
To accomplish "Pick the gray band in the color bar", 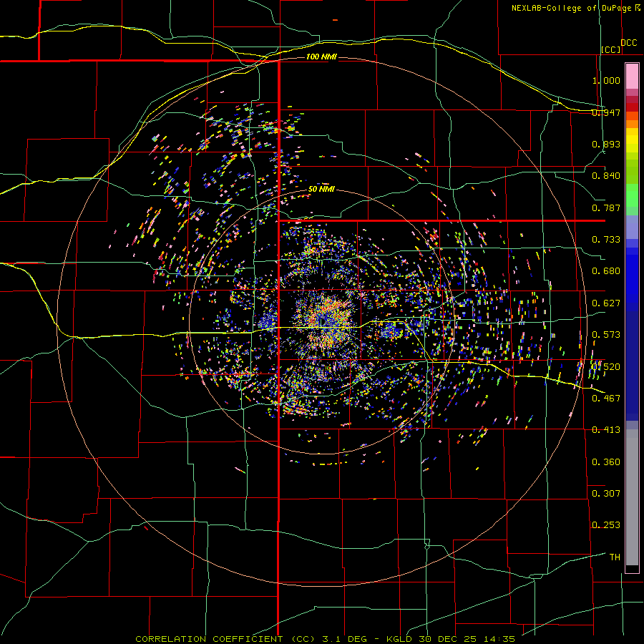I will coord(632,497).
